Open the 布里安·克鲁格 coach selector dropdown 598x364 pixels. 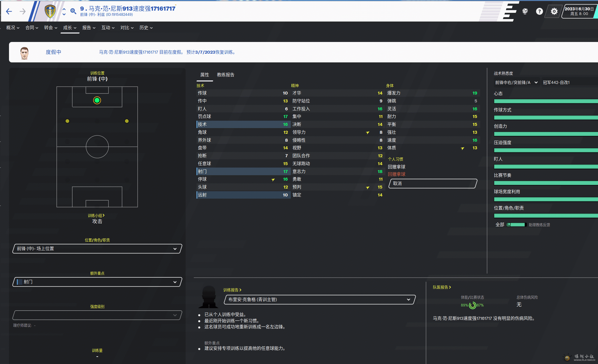(x=319, y=299)
